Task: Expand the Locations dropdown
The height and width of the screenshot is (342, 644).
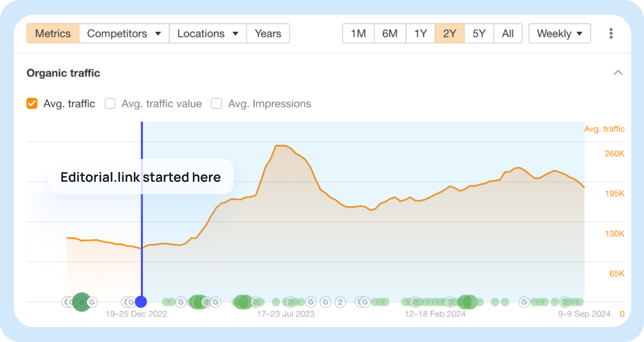Action: (x=208, y=34)
